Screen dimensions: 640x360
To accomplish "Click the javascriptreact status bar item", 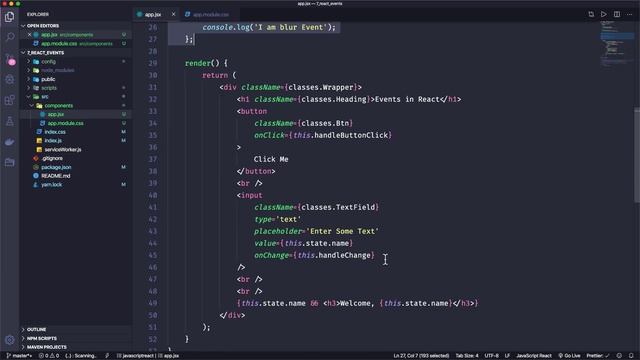I will click(x=136, y=356).
